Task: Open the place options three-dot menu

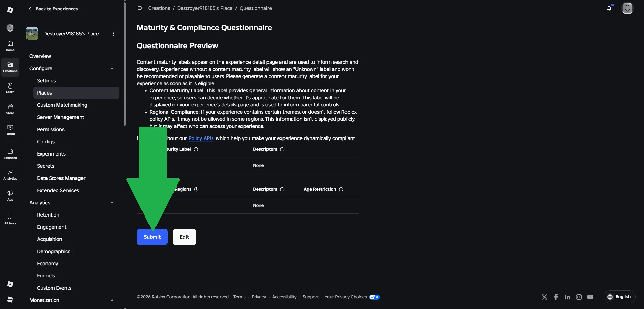Action: pyautogui.click(x=114, y=34)
